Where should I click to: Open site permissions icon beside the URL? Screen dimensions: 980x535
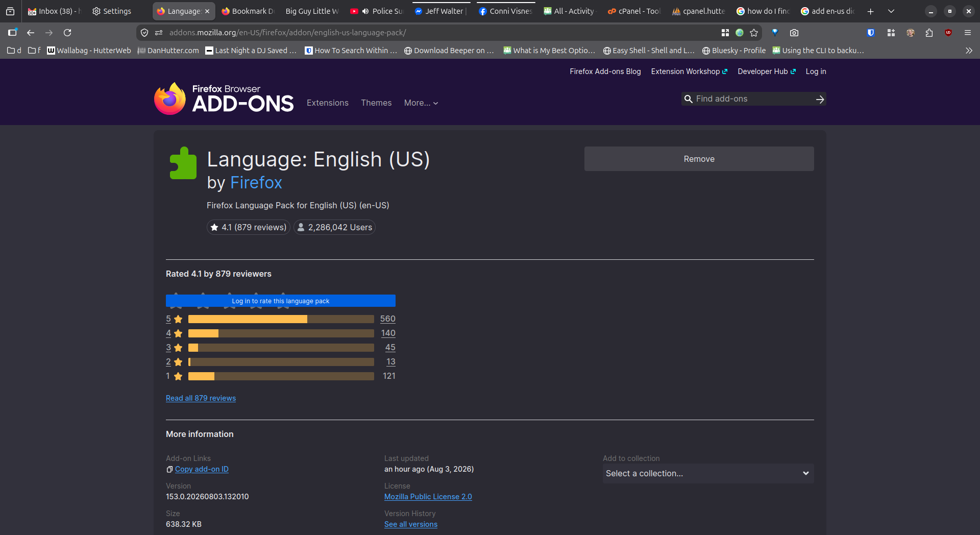coord(159,33)
